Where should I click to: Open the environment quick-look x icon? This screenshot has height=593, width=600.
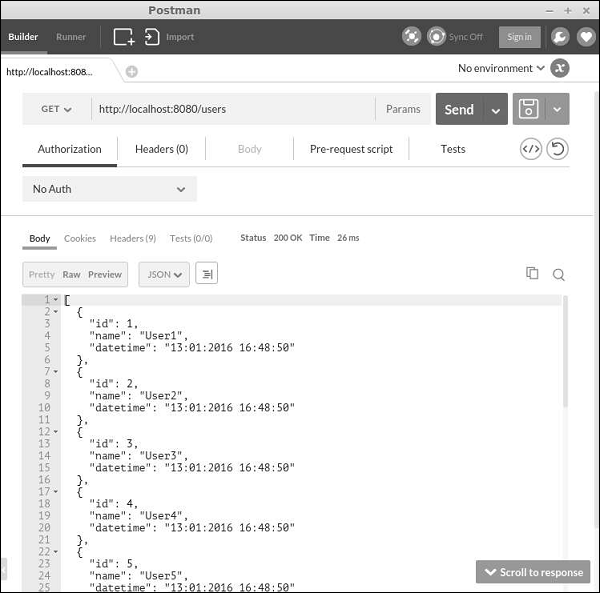(x=560, y=68)
